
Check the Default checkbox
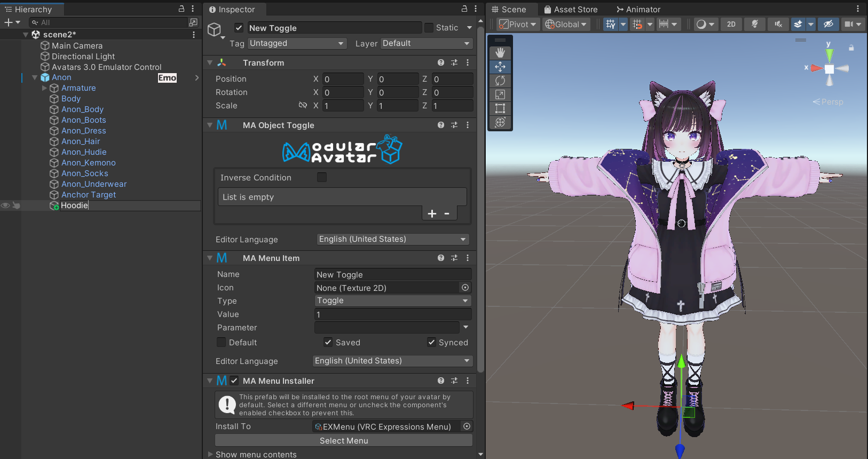[x=221, y=342]
